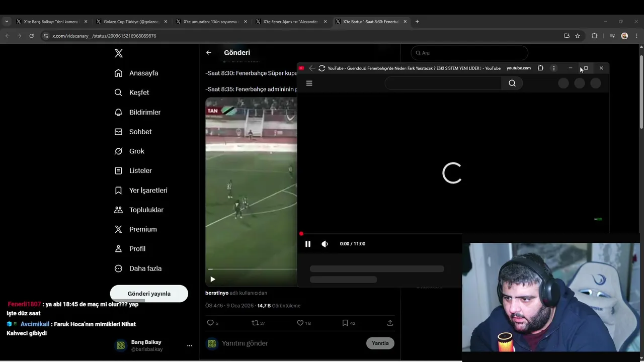Reload the X page
Image resolution: width=644 pixels, height=362 pixels.
click(31, 36)
